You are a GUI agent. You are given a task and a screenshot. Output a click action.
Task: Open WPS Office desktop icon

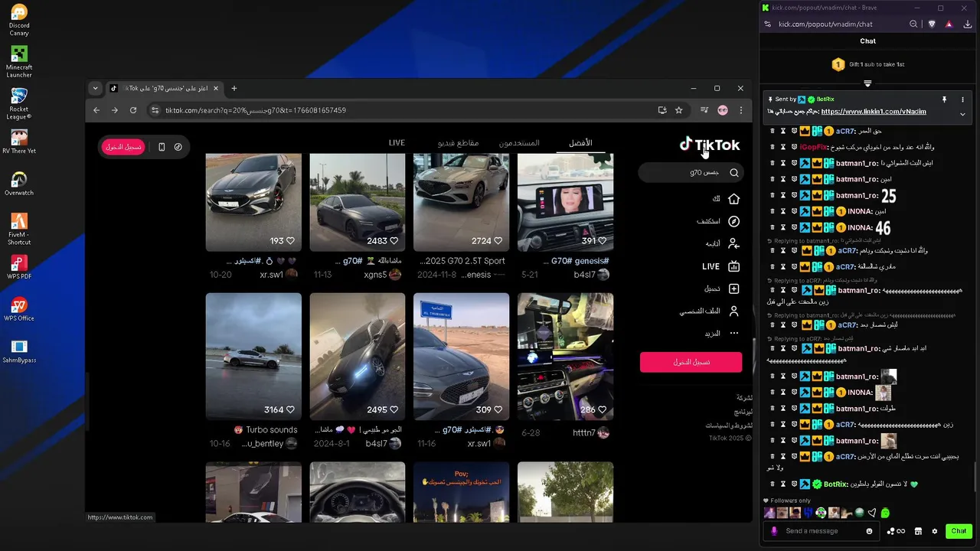[19, 309]
